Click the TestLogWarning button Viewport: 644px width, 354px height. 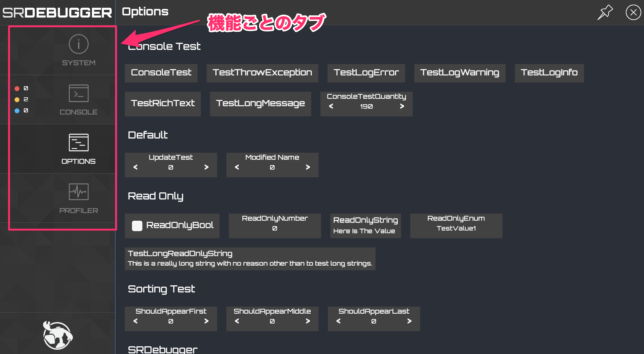pos(460,73)
